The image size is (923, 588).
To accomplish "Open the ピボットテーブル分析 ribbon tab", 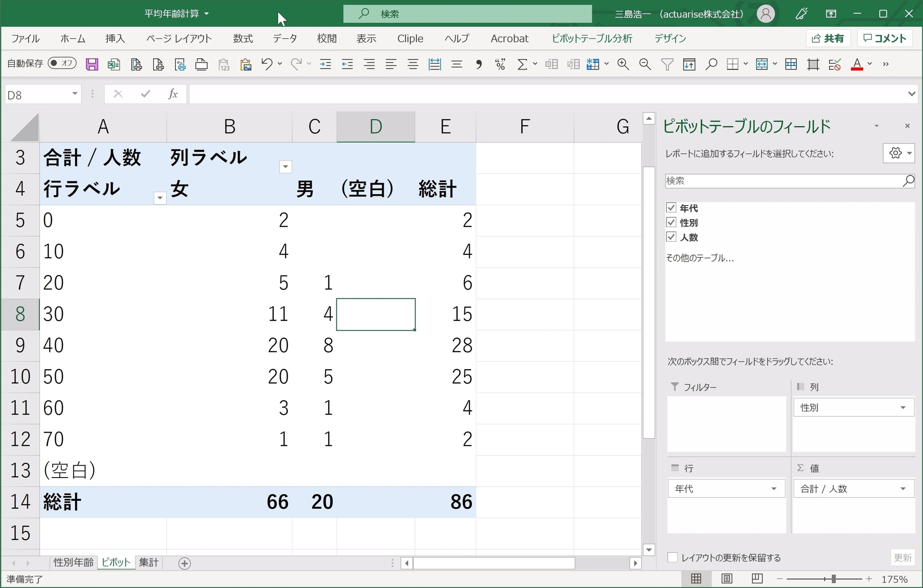I will 591,38.
